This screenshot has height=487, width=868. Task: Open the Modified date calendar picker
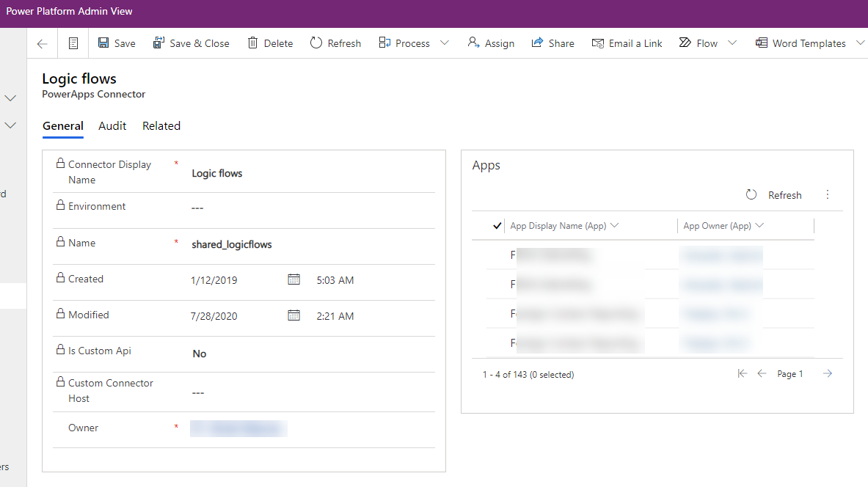294,315
